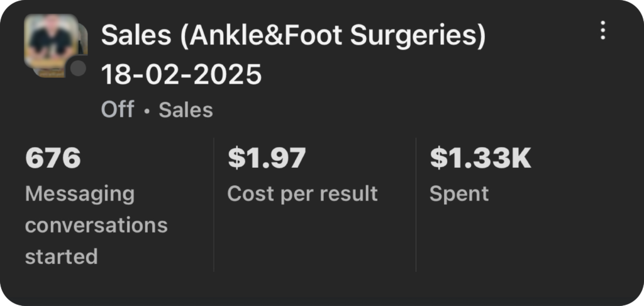Click divider between cost and spent columns
This screenshot has height=306, width=644.
(x=416, y=205)
